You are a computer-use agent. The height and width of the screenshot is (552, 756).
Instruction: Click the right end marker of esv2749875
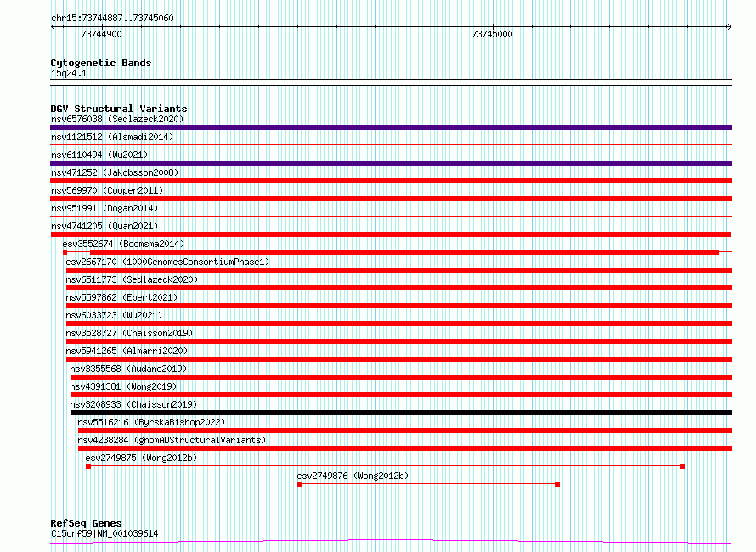pos(682,466)
